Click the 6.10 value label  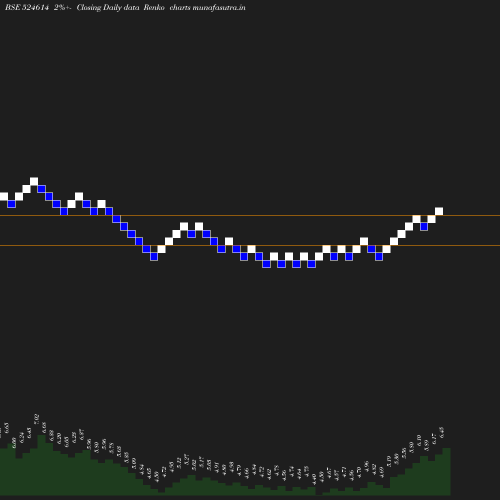[419, 440]
